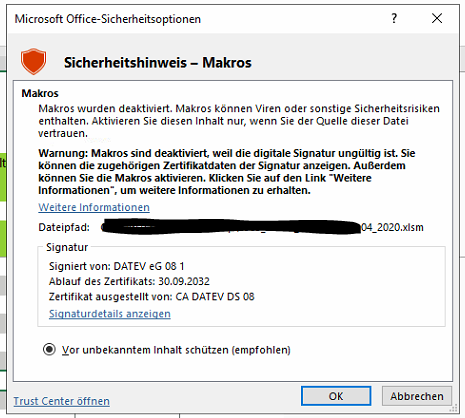Click the "Microsoft Office-Sicherheitsoptionen" title bar text

pyautogui.click(x=108, y=19)
